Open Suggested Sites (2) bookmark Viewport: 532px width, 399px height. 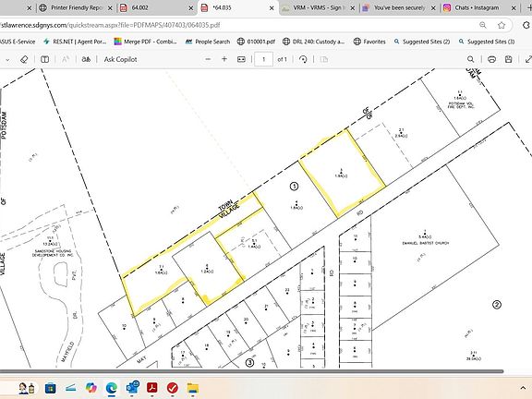[422, 42]
